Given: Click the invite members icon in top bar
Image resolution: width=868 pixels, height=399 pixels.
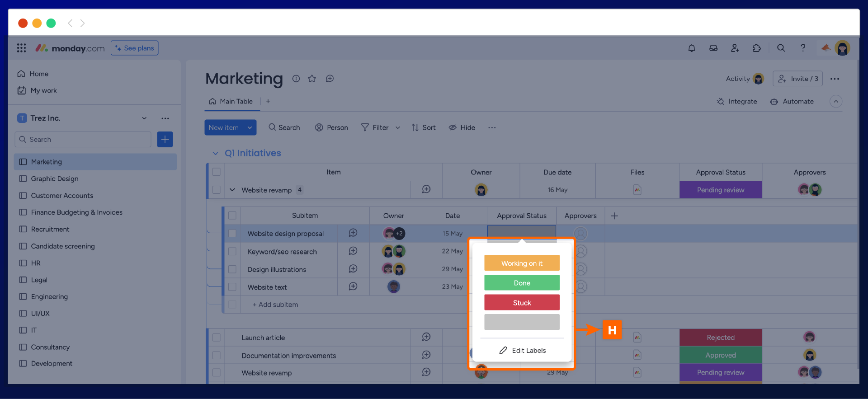Looking at the screenshot, I should [x=735, y=48].
